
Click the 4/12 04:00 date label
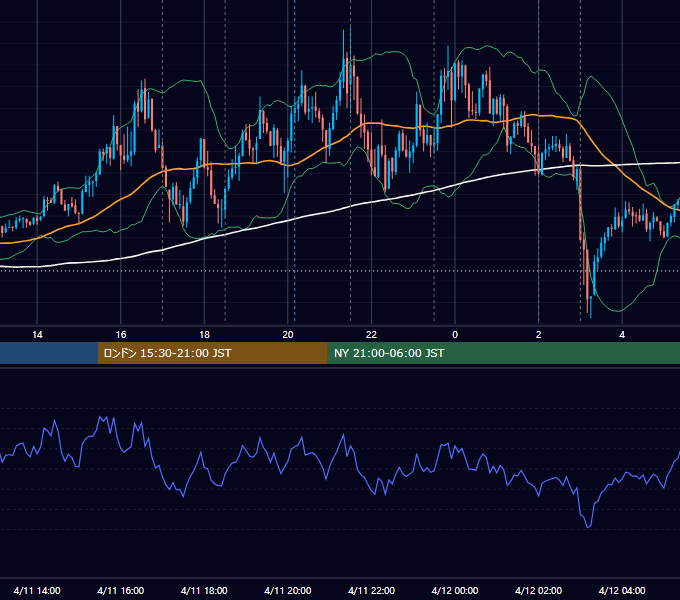tap(622, 590)
